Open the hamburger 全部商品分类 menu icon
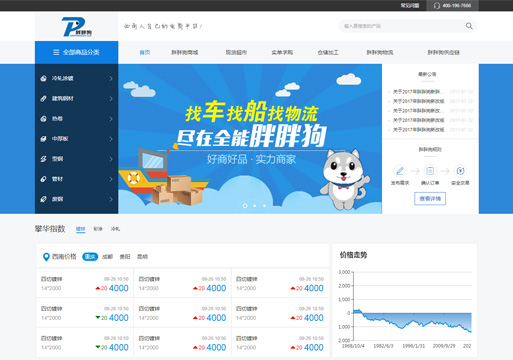This screenshot has width=513, height=360. tap(56, 52)
